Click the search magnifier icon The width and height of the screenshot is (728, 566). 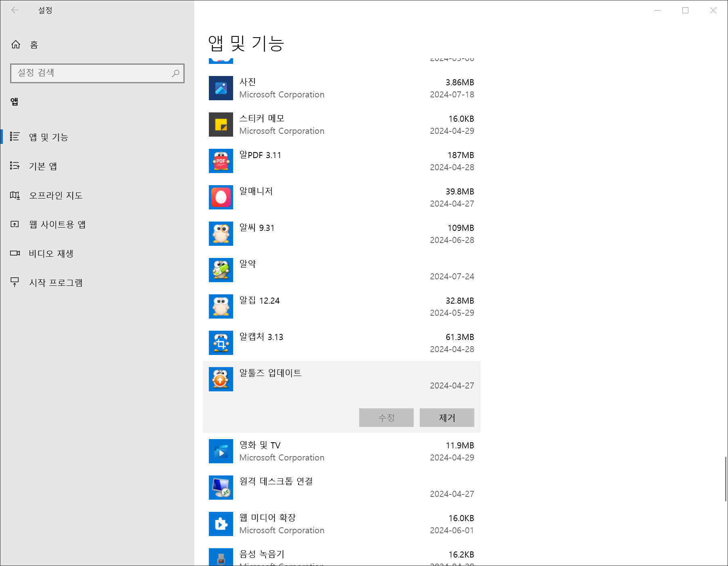tap(175, 73)
